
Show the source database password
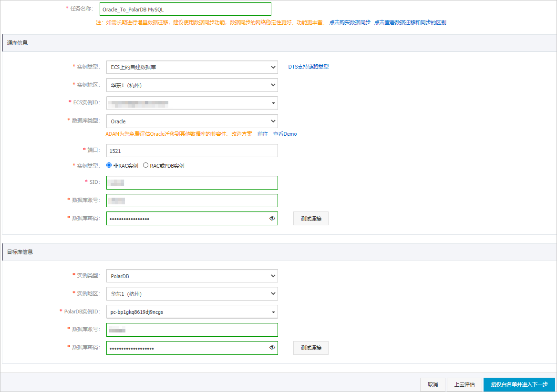click(x=272, y=218)
